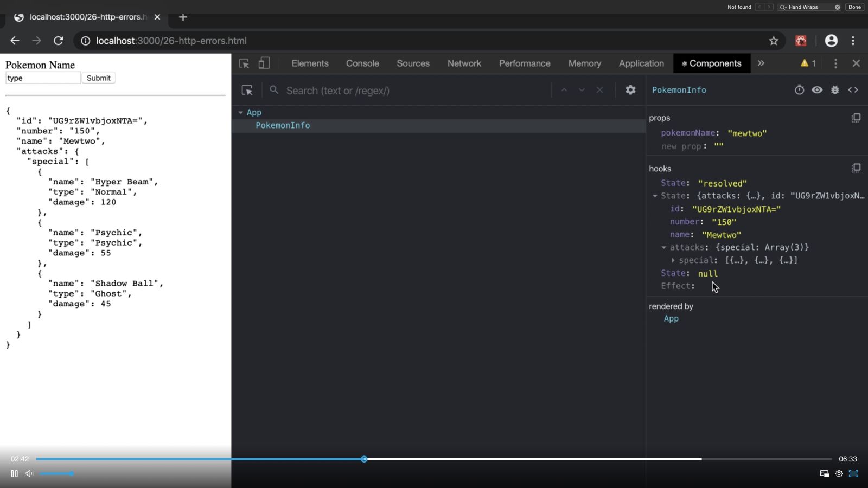This screenshot has width=868, height=488.
Task: Open video player settings gear
Action: (x=839, y=473)
